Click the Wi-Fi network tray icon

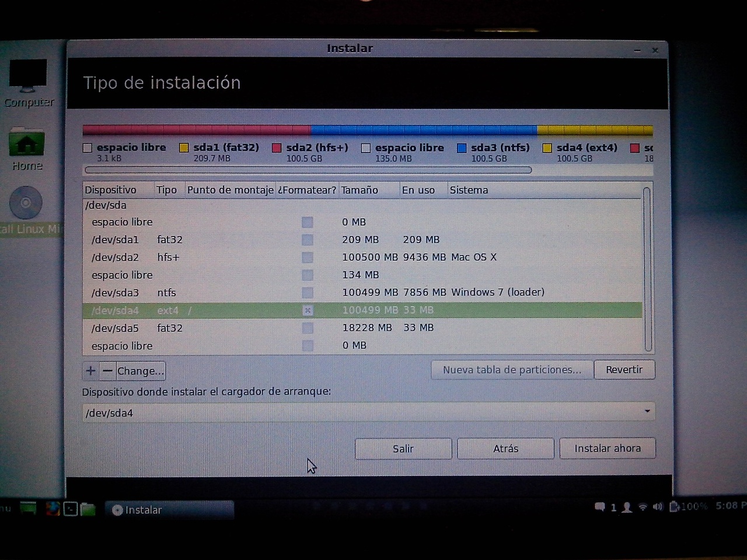(643, 506)
